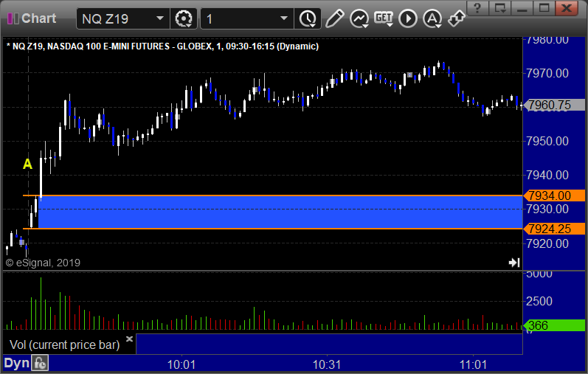The image size is (588, 374).
Task: Click the 7970.00 price axis label
Action: point(547,73)
